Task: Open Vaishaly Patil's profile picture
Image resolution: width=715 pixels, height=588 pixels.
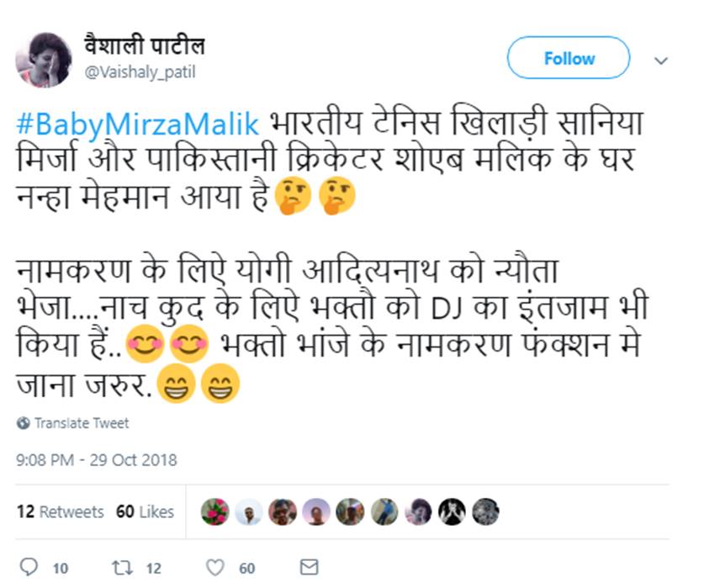Action: point(43,60)
